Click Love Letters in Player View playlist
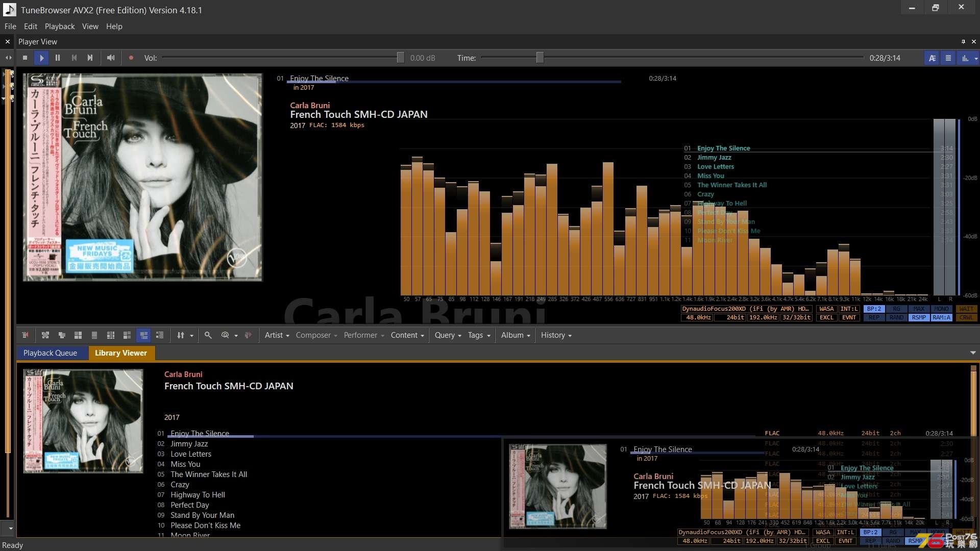This screenshot has height=551, width=980. (716, 167)
